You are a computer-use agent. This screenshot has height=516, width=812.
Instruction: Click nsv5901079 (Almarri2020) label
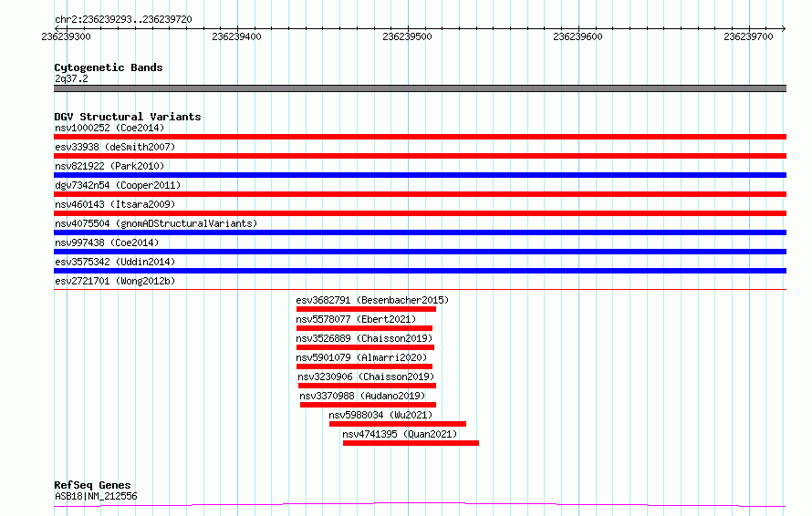tap(361, 357)
